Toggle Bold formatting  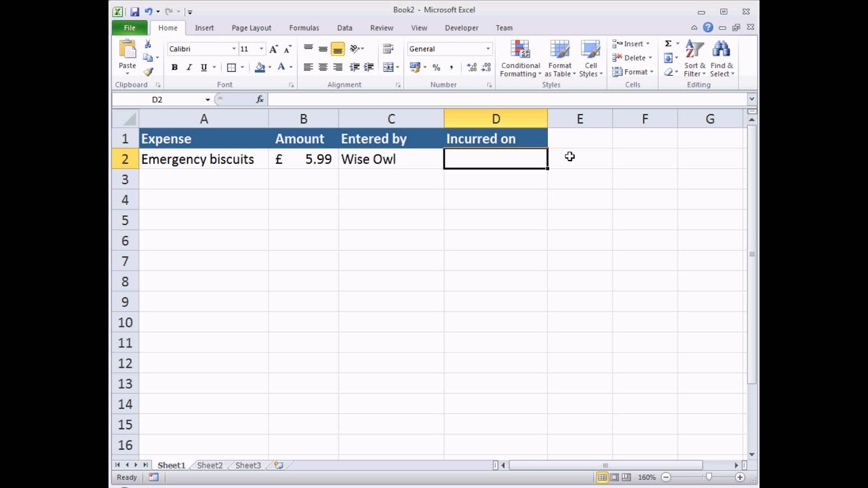tap(174, 67)
